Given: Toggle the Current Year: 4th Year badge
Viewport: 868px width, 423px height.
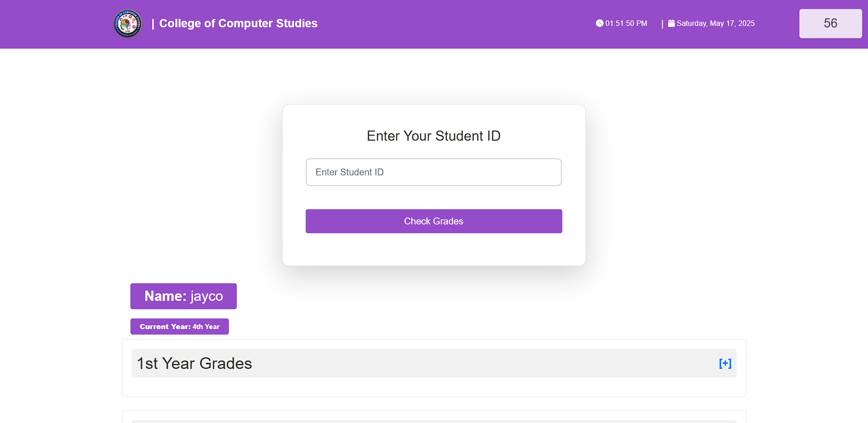Looking at the screenshot, I should (x=179, y=326).
